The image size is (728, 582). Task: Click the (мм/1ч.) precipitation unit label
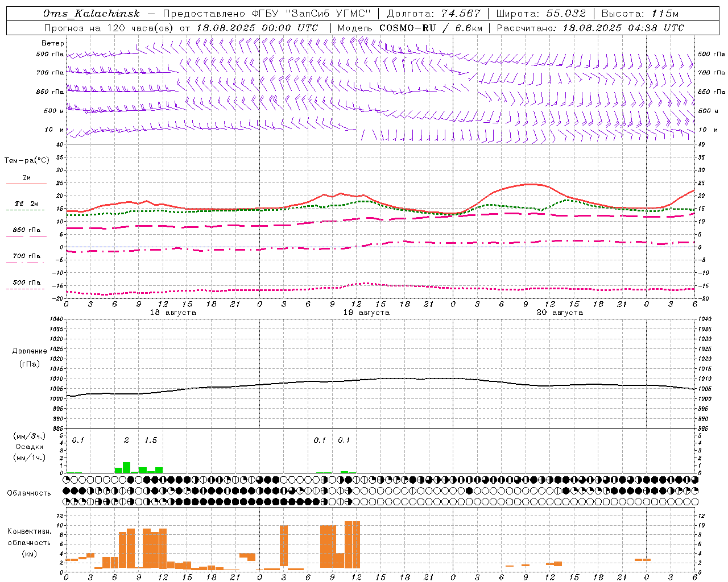point(29,458)
